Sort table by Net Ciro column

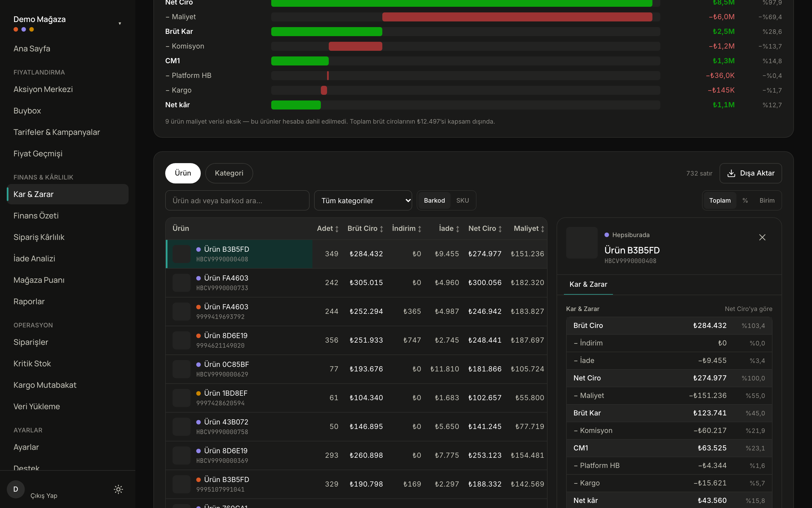pyautogui.click(x=485, y=229)
